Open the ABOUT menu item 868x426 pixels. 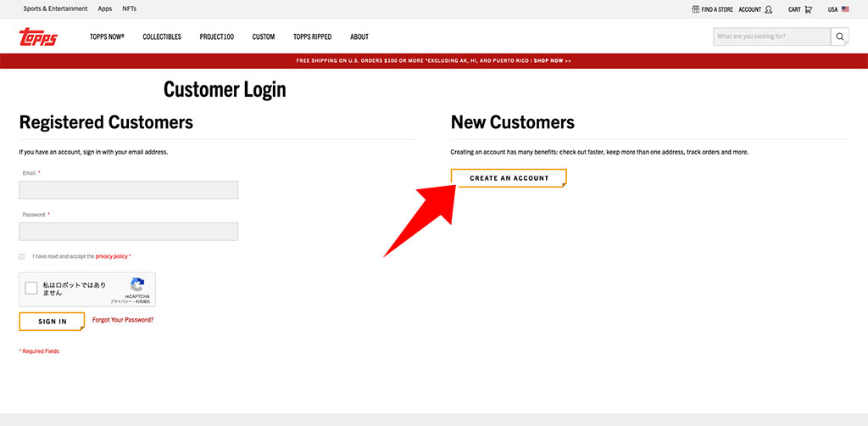click(x=359, y=36)
